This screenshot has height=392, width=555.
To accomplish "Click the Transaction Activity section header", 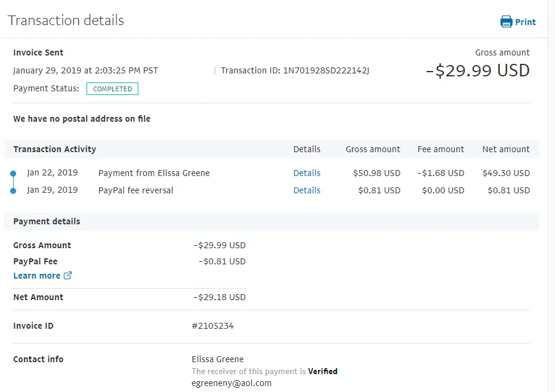I will pyautogui.click(x=55, y=149).
